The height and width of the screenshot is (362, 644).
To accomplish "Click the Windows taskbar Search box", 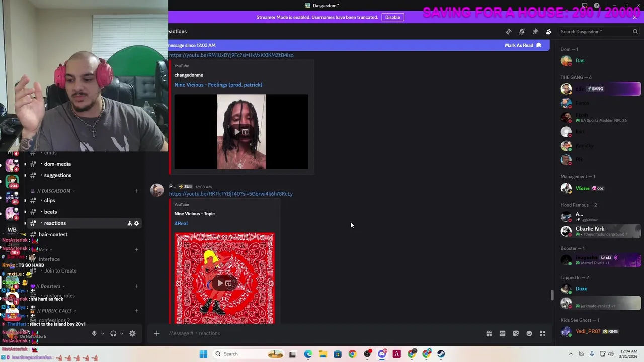I will [x=248, y=354].
